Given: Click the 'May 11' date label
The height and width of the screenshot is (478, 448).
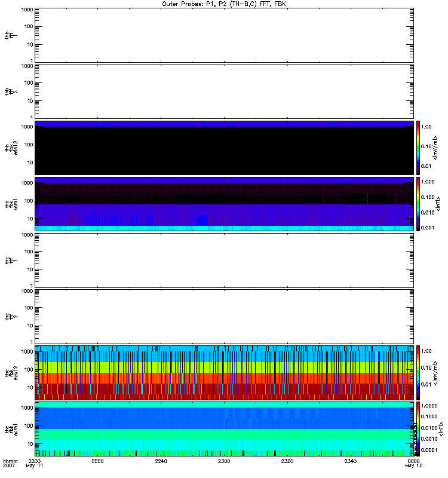Looking at the screenshot, I should click(34, 466).
